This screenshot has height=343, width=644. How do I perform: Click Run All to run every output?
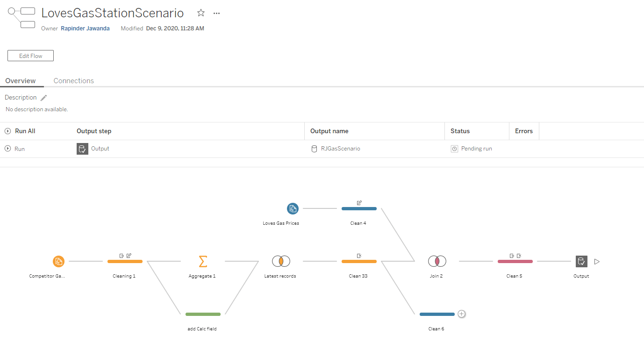point(21,131)
